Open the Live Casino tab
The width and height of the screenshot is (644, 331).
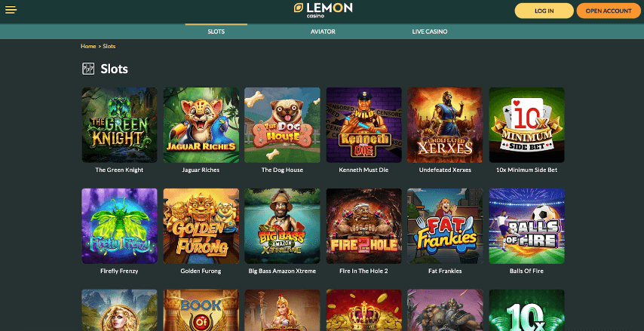pos(430,32)
